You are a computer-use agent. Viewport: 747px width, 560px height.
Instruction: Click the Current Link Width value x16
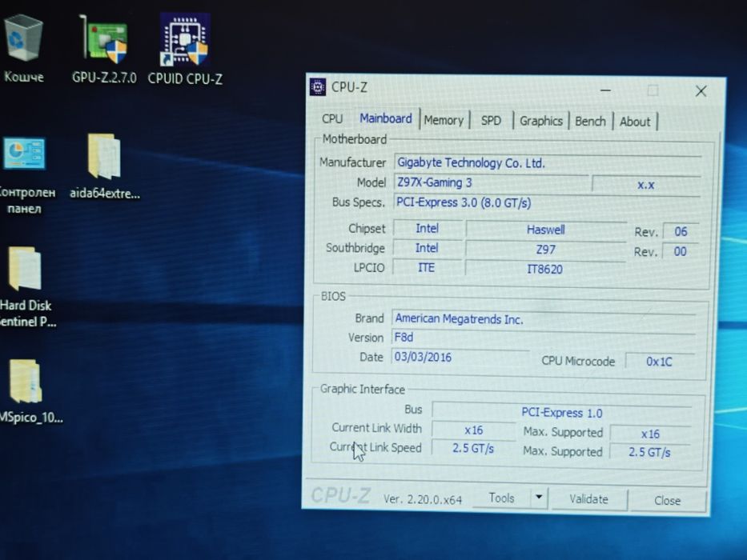point(473,430)
